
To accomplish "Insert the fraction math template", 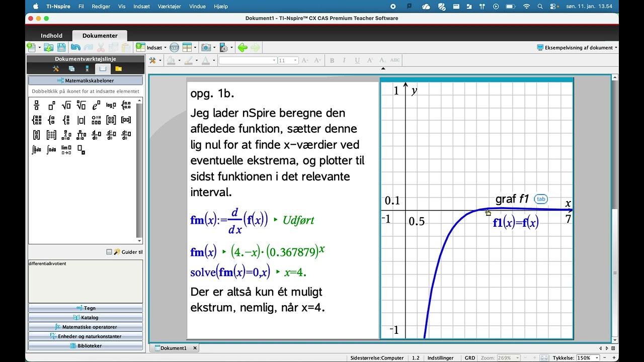I will (36, 105).
